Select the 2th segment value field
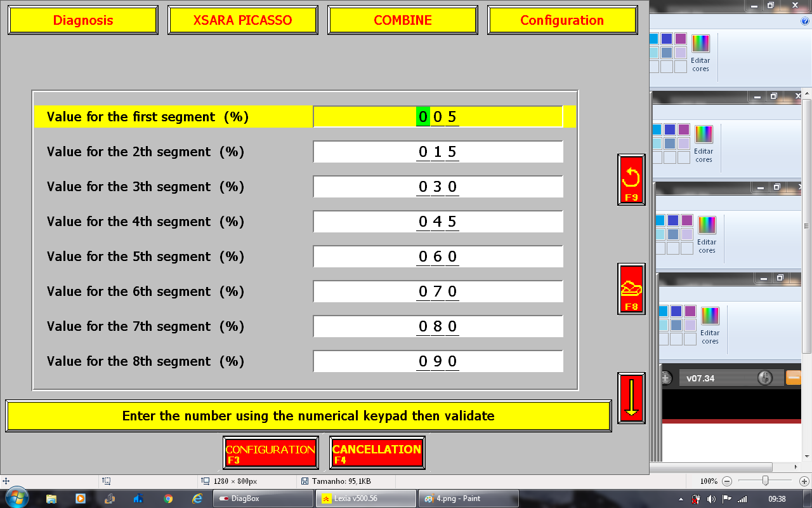This screenshot has width=812, height=508. point(438,152)
